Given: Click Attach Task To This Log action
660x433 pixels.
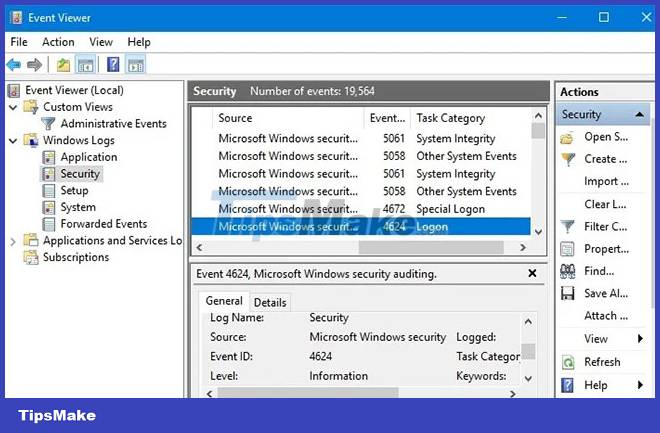Looking at the screenshot, I should 606,316.
